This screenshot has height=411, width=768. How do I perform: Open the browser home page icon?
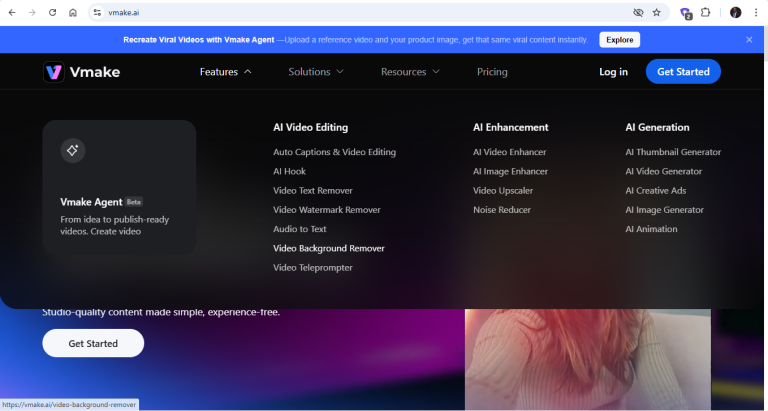[x=73, y=13]
